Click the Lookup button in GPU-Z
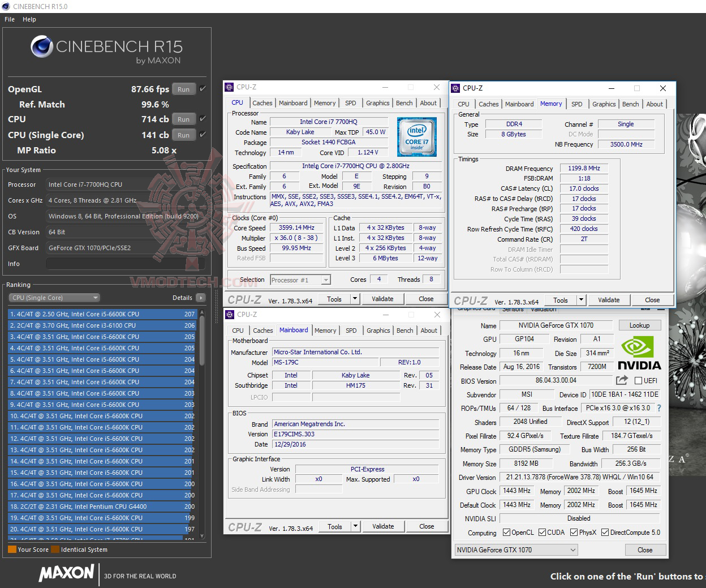Viewport: 706px width, 588px height. tap(640, 325)
